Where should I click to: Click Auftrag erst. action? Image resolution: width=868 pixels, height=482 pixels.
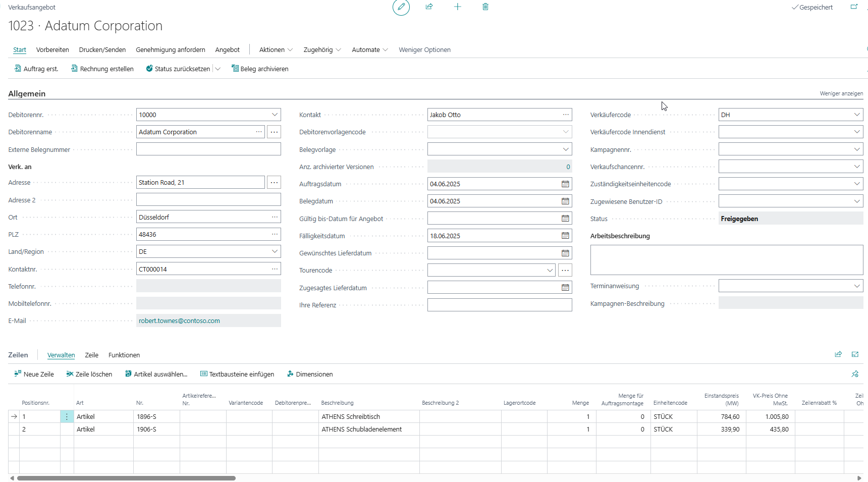coord(36,69)
